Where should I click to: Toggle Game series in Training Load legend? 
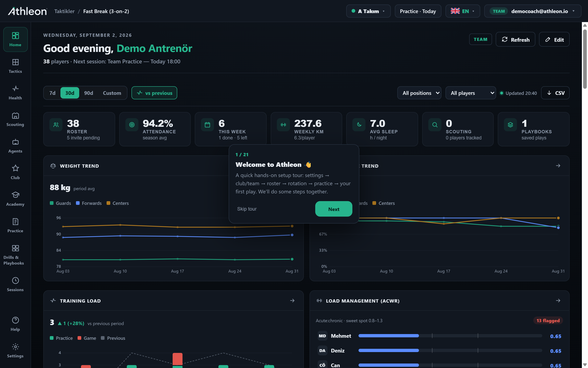click(87, 338)
